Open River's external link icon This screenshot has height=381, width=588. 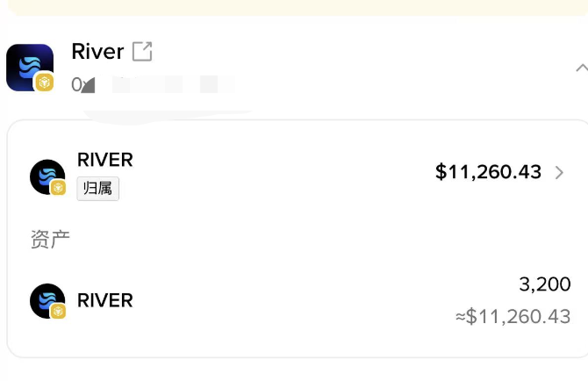click(142, 52)
